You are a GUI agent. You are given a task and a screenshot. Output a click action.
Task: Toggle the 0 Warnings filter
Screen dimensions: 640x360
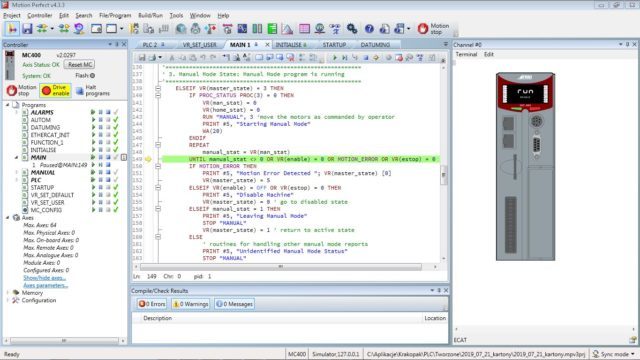(191, 304)
